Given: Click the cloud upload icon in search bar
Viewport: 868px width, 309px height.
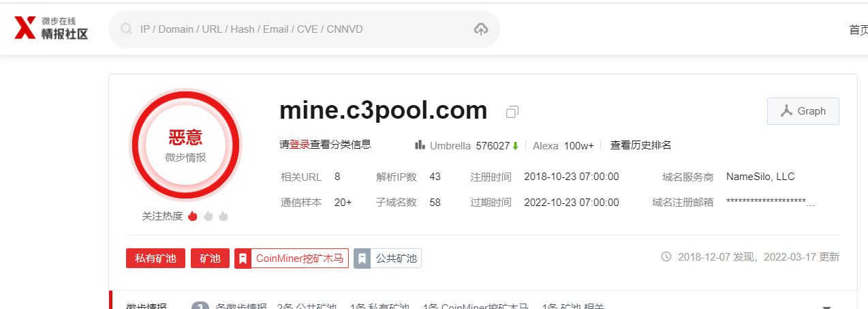Looking at the screenshot, I should click(481, 29).
